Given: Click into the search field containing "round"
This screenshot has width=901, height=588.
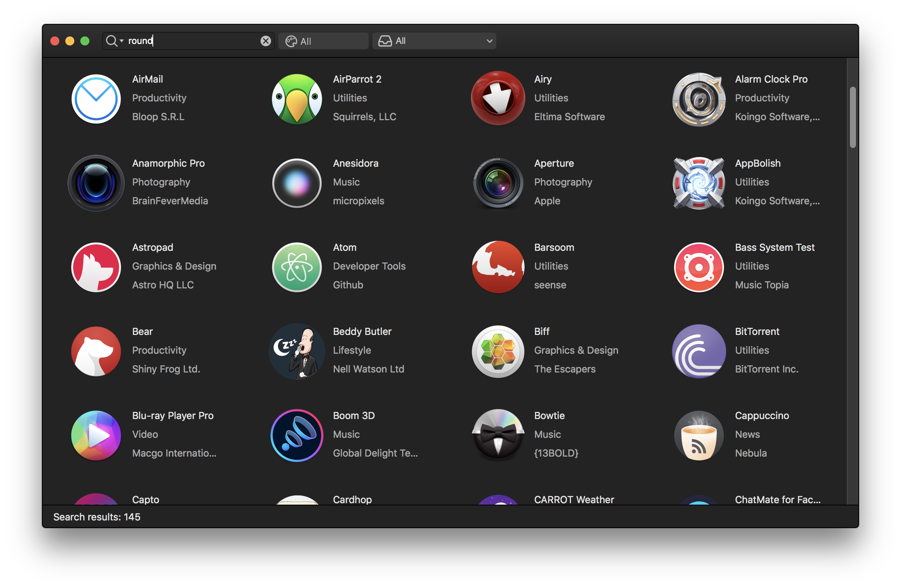Looking at the screenshot, I should pyautogui.click(x=188, y=41).
